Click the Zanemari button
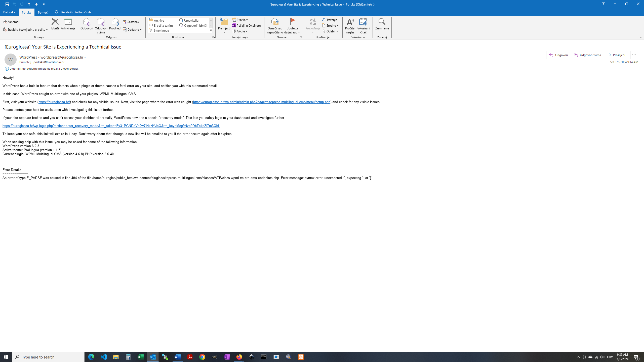 [12, 22]
